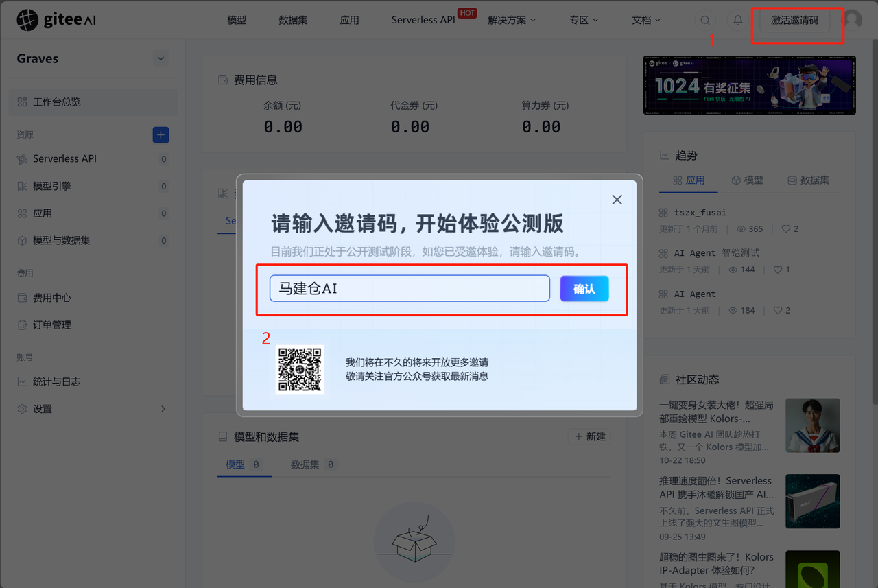
Task: Click into the invitation code input field
Action: [x=410, y=288]
